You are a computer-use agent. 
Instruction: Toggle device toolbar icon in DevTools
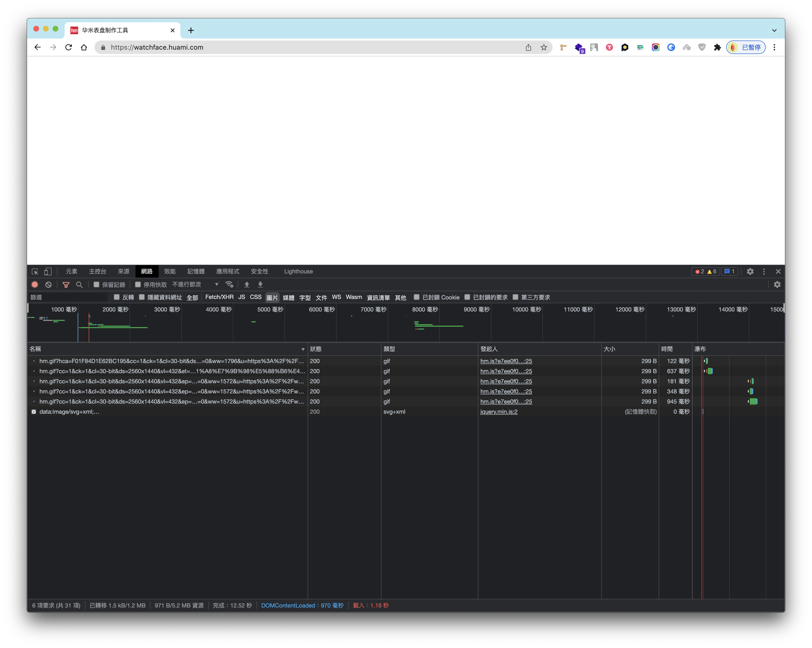tap(48, 271)
